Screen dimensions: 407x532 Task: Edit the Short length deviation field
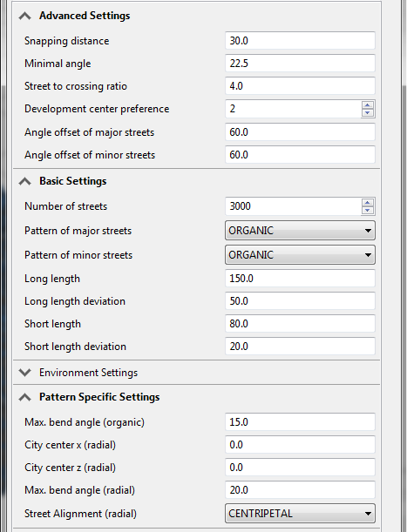click(x=300, y=347)
